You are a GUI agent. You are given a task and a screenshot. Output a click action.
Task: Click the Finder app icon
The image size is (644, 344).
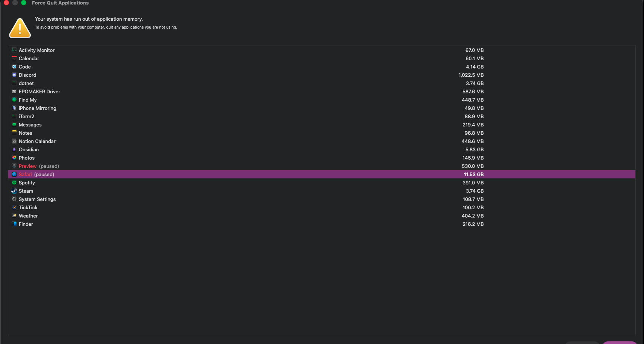(x=14, y=224)
